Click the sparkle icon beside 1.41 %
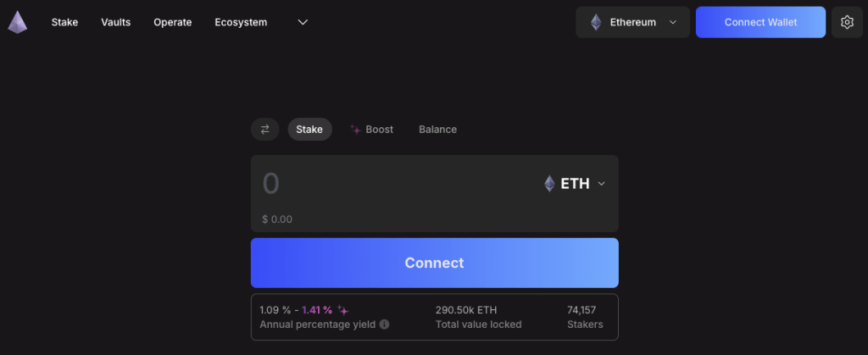The height and width of the screenshot is (355, 868). (342, 310)
